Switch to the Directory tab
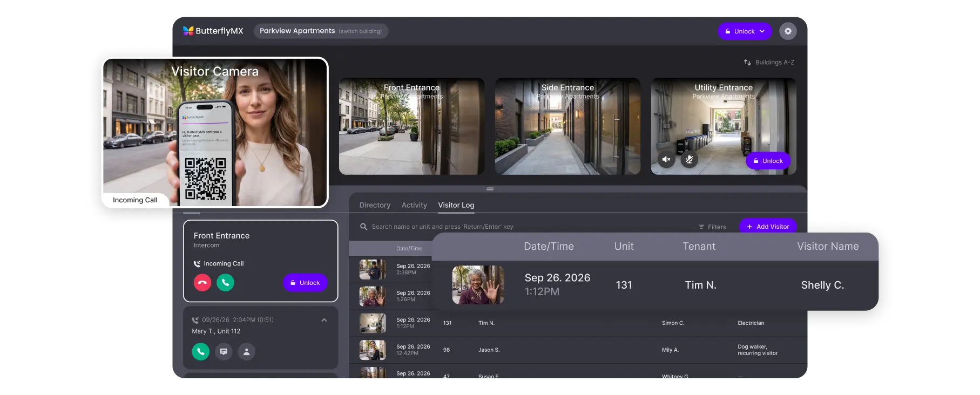 (x=375, y=205)
